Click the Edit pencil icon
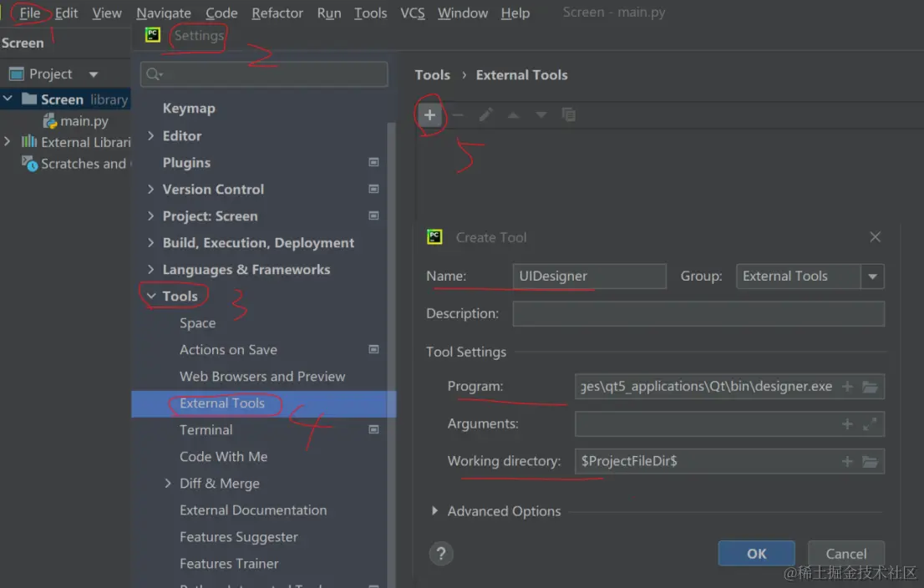The width and height of the screenshot is (924, 588). coord(485,115)
